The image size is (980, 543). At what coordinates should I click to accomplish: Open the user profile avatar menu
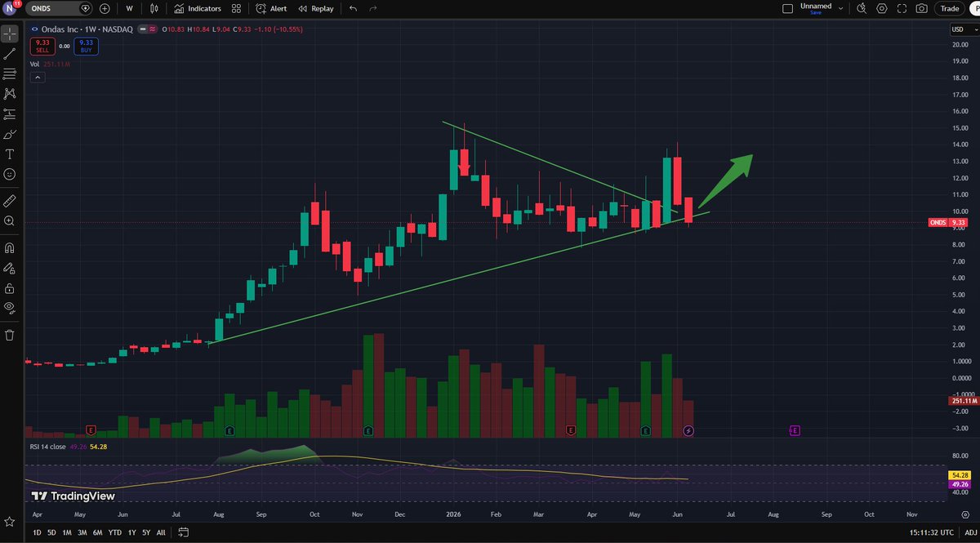(x=9, y=8)
